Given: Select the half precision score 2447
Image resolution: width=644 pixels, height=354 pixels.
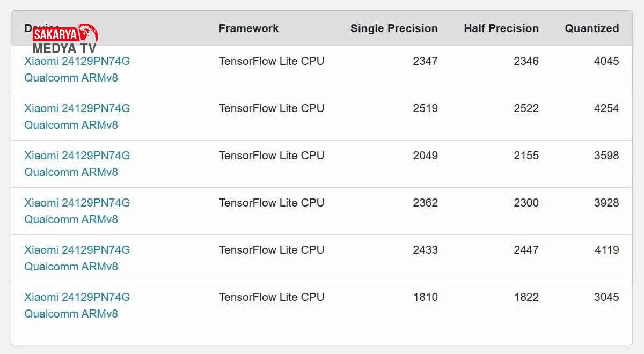Looking at the screenshot, I should point(526,250).
